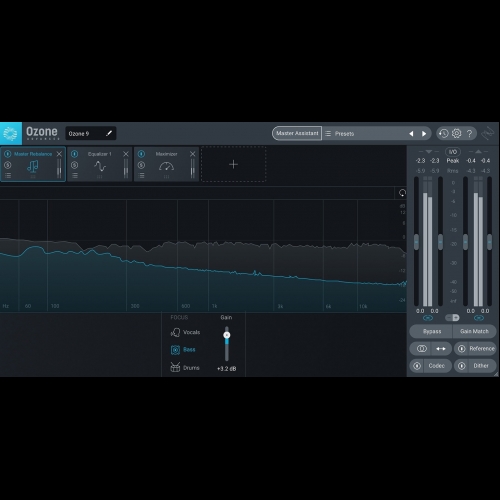Click the input peak -2.3 left value
Image resolution: width=500 pixels, height=500 pixels.
click(x=420, y=161)
